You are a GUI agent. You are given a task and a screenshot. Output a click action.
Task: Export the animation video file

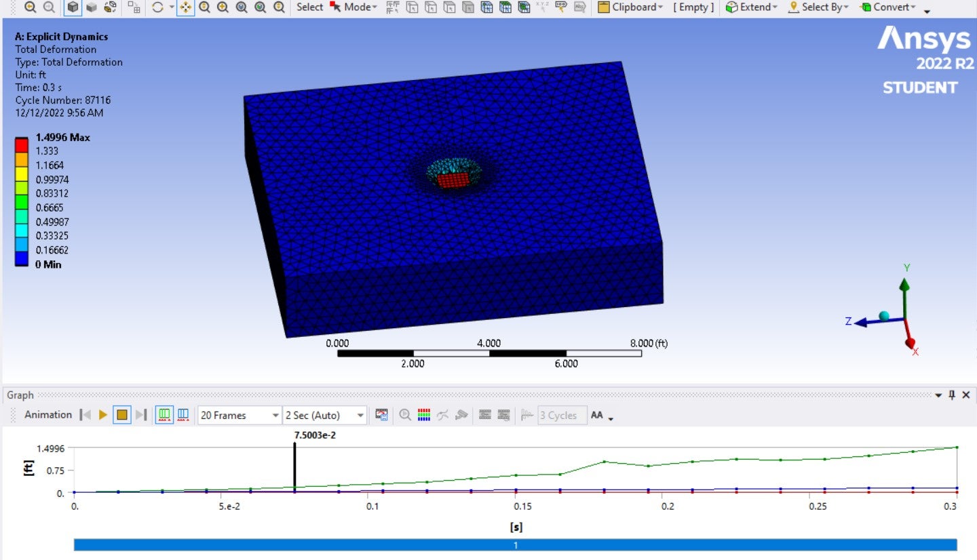coord(381,415)
